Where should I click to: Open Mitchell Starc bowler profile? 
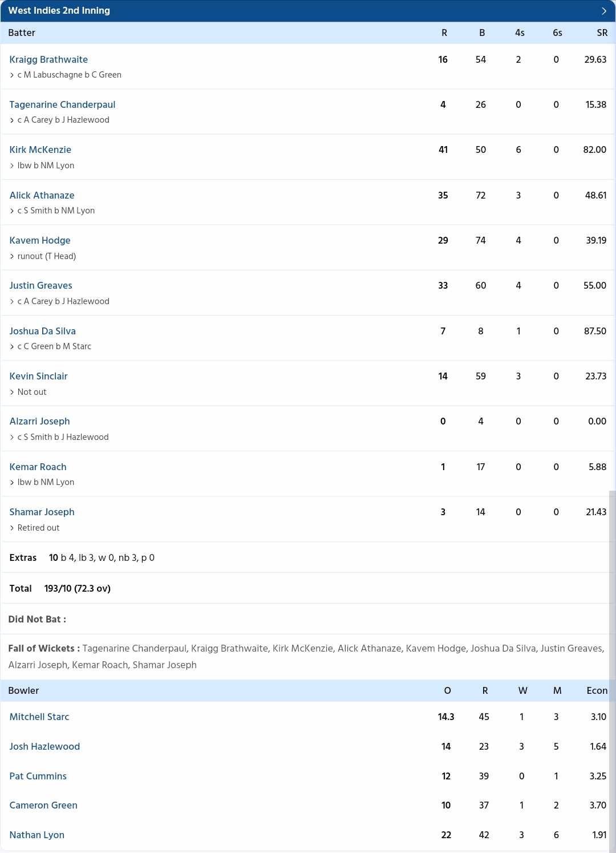tap(39, 717)
